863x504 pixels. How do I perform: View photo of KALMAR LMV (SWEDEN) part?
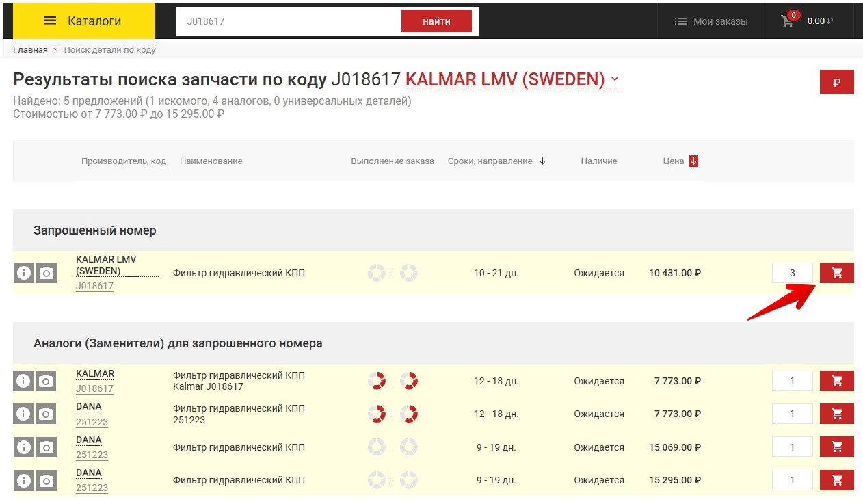(x=46, y=273)
